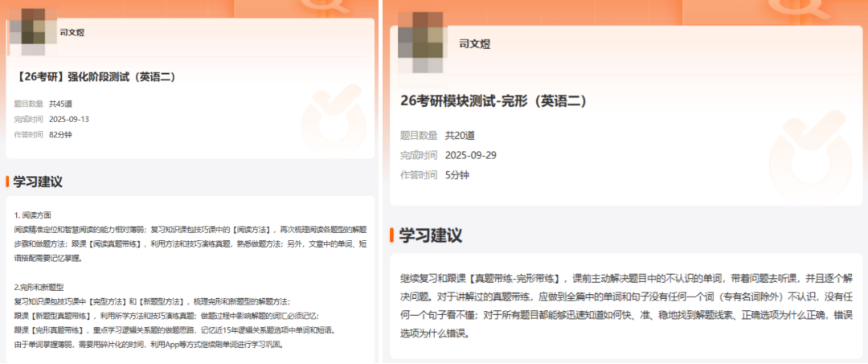Click the line starting 复习知识课包技巧课中【完型方法】
Screen dimensions: 868x364
(153, 302)
